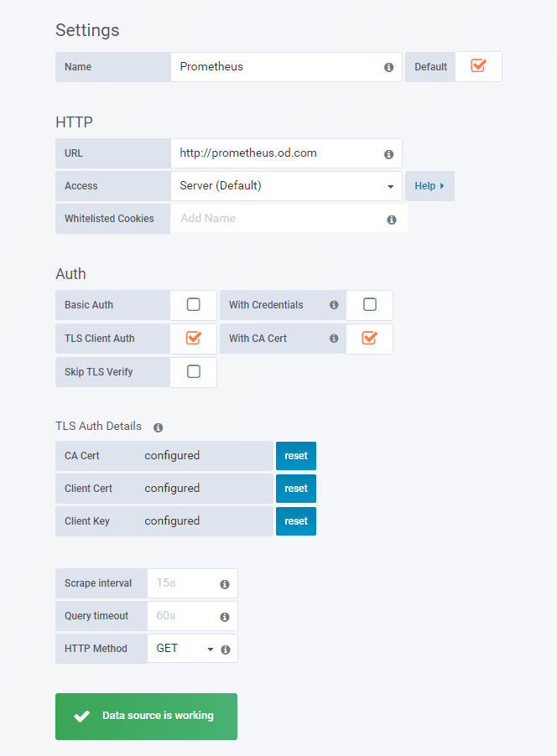The height and width of the screenshot is (756, 557).
Task: Click the HTTP Method info icon
Action: point(225,650)
